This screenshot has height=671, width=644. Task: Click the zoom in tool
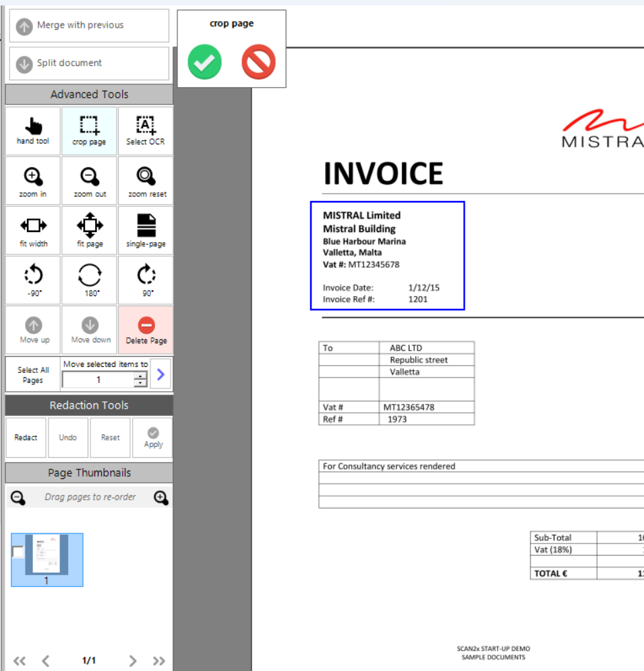[33, 181]
